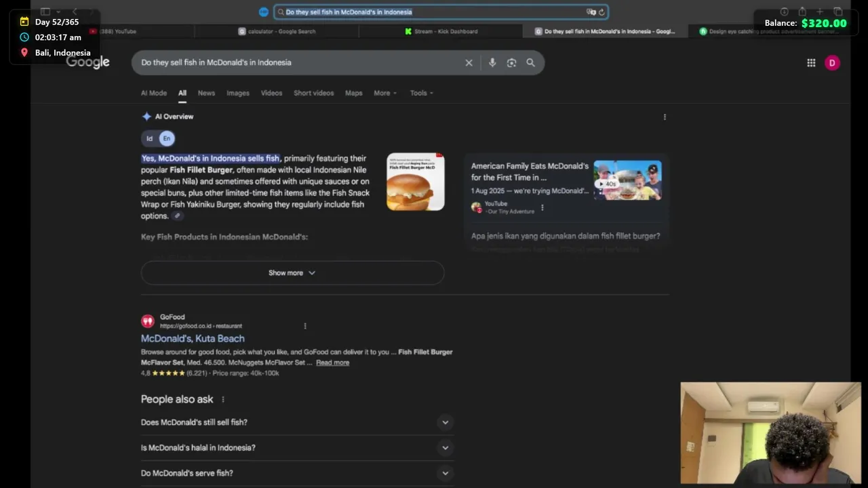Image resolution: width=868 pixels, height=488 pixels.
Task: Copy link icon after AI Overview paragraph
Action: click(177, 216)
